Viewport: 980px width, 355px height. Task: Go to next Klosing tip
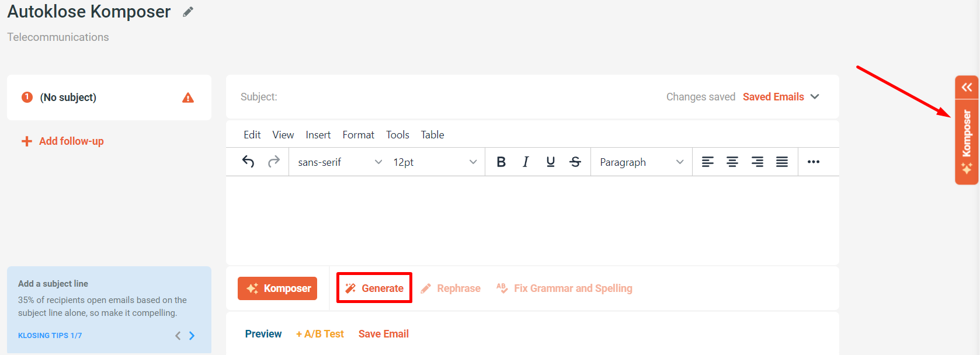[192, 336]
